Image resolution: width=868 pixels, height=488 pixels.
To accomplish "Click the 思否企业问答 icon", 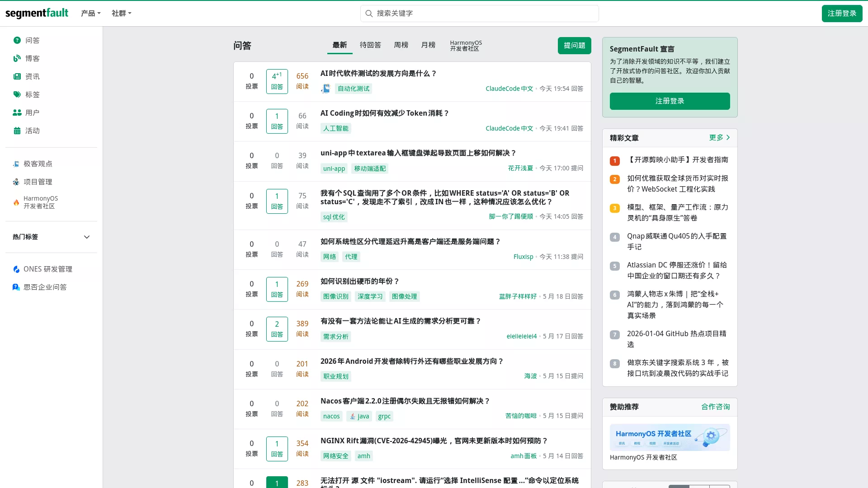I will pos(16,287).
